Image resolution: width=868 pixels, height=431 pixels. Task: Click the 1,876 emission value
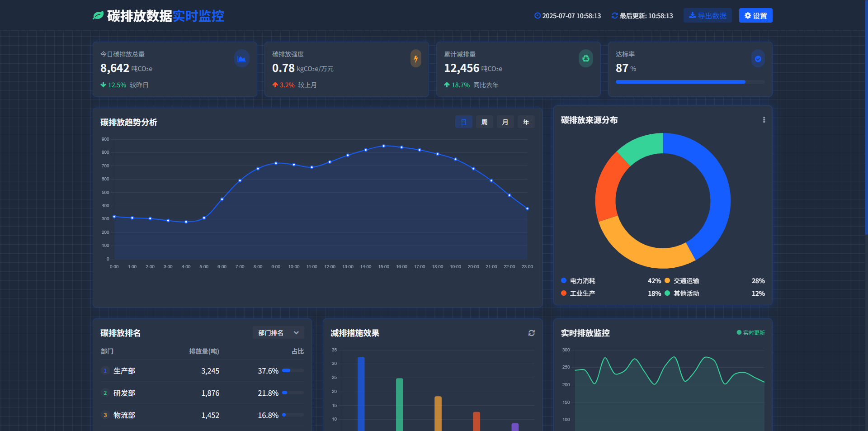pyautogui.click(x=210, y=393)
